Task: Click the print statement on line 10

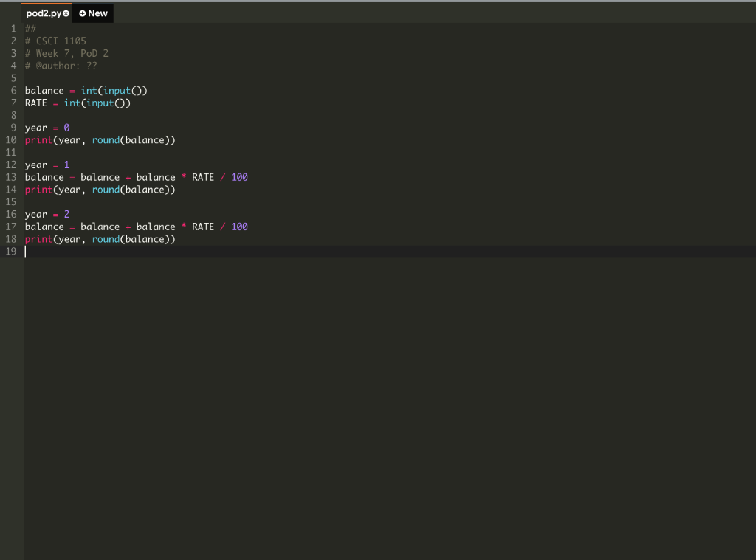Action: 100,140
